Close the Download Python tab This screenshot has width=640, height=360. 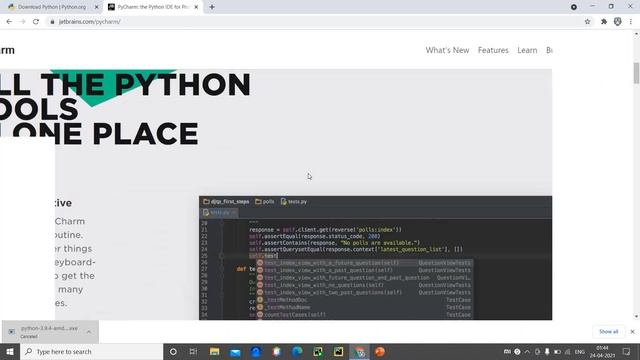pos(97,7)
